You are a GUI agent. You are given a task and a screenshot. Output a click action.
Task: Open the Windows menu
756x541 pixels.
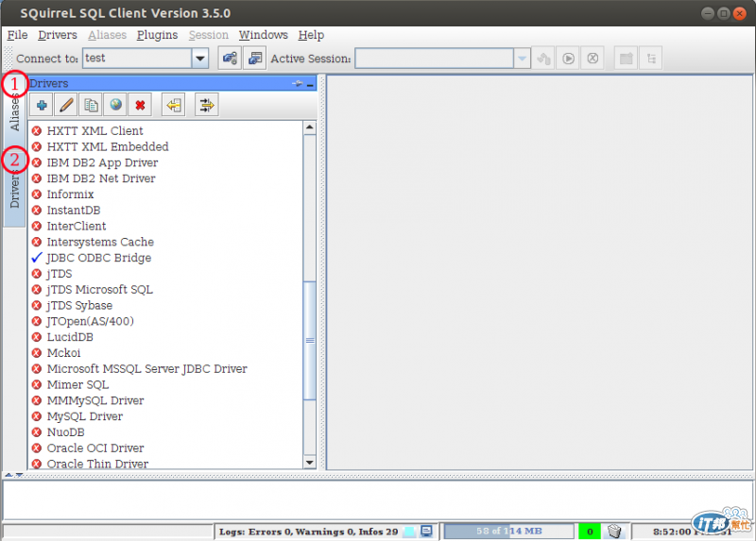264,35
